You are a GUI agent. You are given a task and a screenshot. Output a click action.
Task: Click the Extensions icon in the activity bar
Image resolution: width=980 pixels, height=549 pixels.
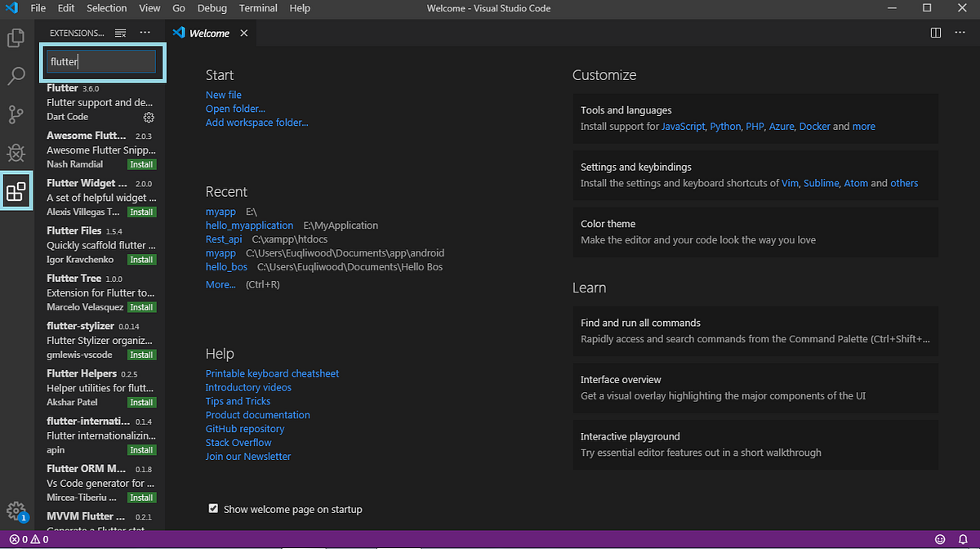16,190
